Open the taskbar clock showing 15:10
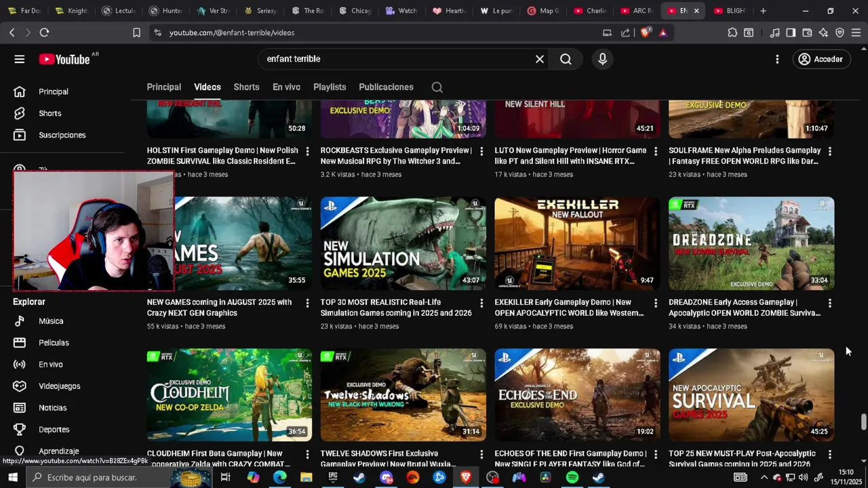Screen dimensions: 868x488 [846, 477]
